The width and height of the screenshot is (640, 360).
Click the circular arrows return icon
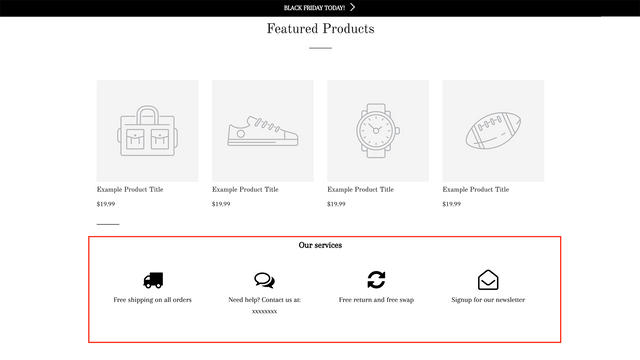coord(376,280)
